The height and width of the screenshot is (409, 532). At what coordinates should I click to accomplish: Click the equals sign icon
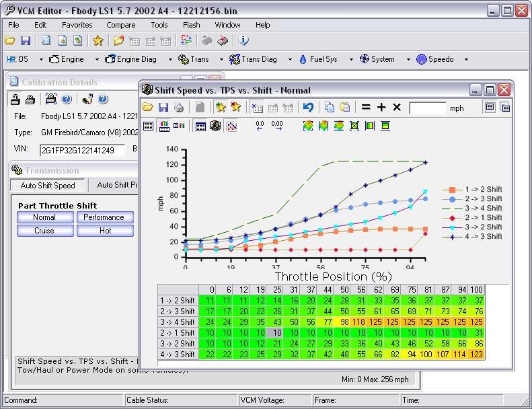coord(366,108)
